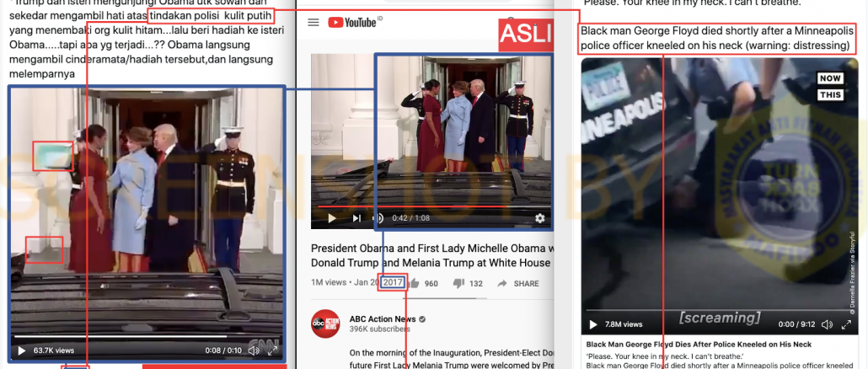The width and height of the screenshot is (868, 369).
Task: Expand the George Floyd video to fullscreen
Action: (846, 324)
